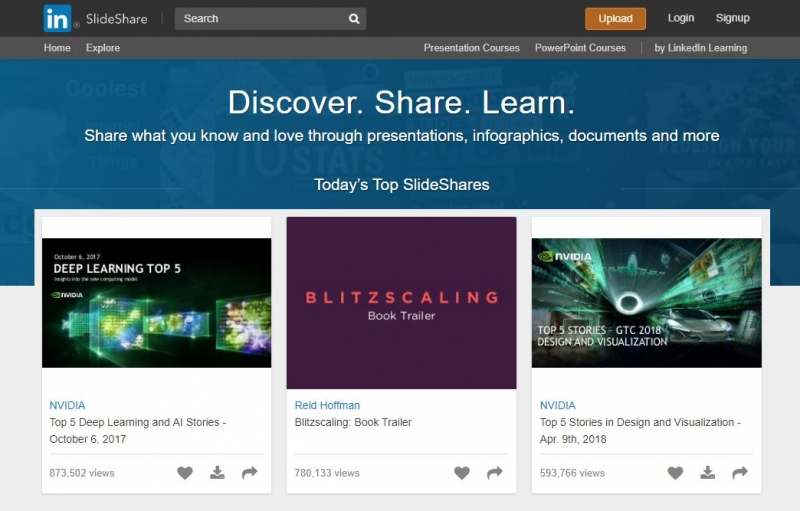Go to the Home menu item

[x=57, y=48]
